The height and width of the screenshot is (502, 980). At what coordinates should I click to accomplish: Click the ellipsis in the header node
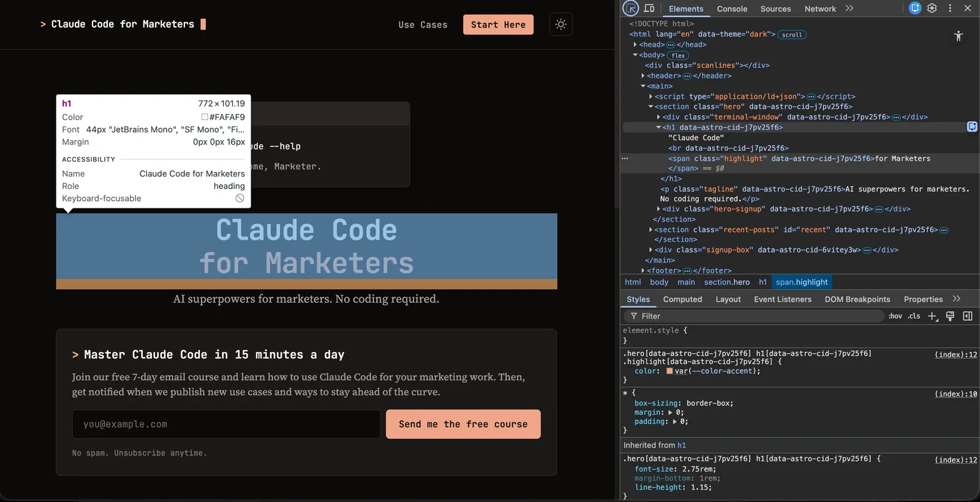[x=687, y=76]
